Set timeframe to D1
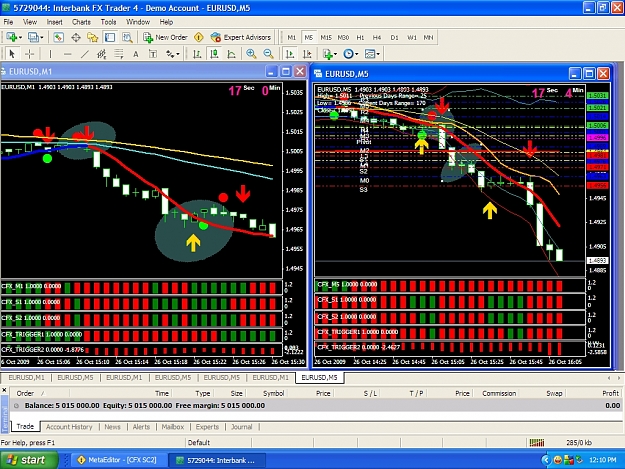The width and height of the screenshot is (625, 469). coord(394,37)
